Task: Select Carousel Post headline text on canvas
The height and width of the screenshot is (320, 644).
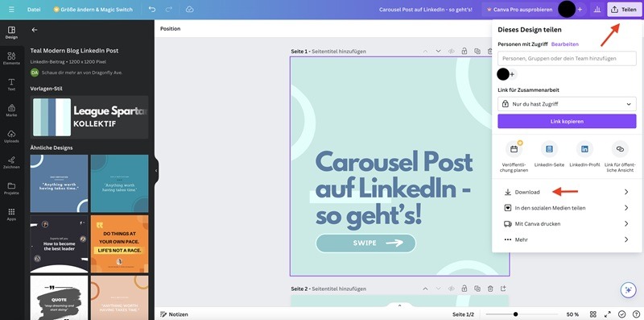Action: [394, 189]
